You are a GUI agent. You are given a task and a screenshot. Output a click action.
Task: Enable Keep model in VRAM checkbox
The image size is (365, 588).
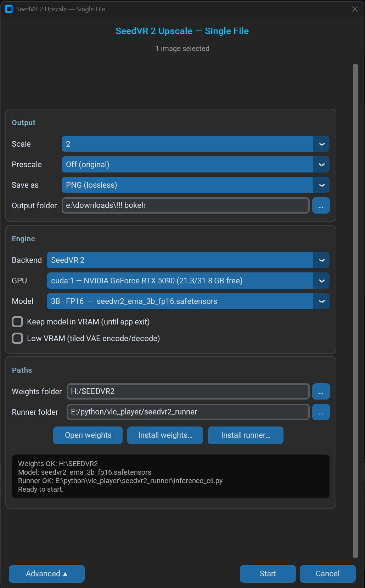click(17, 322)
